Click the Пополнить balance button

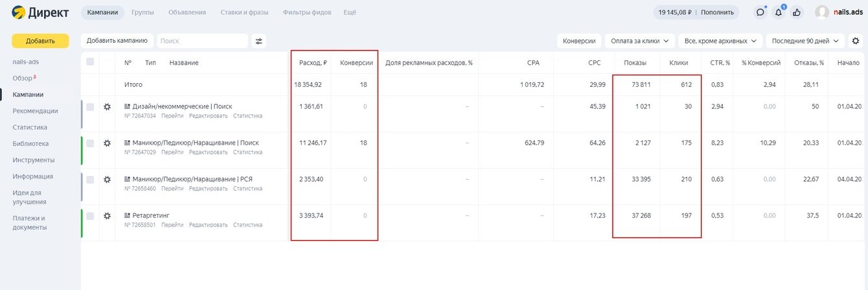[717, 12]
